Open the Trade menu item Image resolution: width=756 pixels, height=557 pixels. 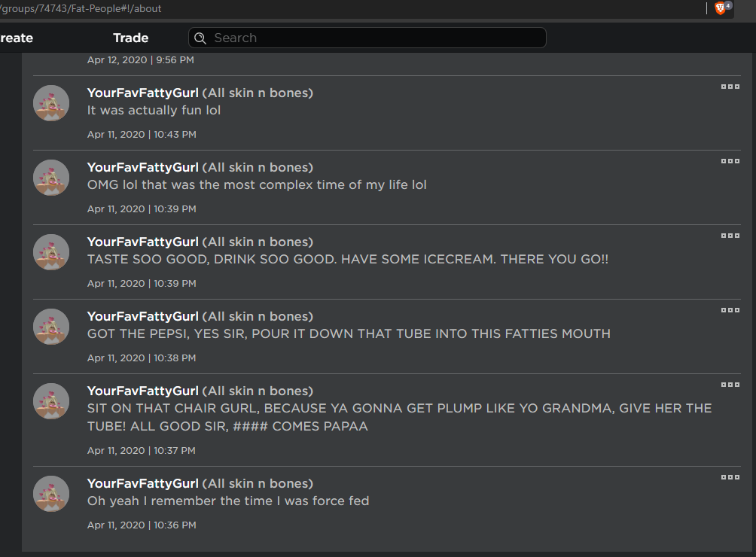(x=130, y=38)
